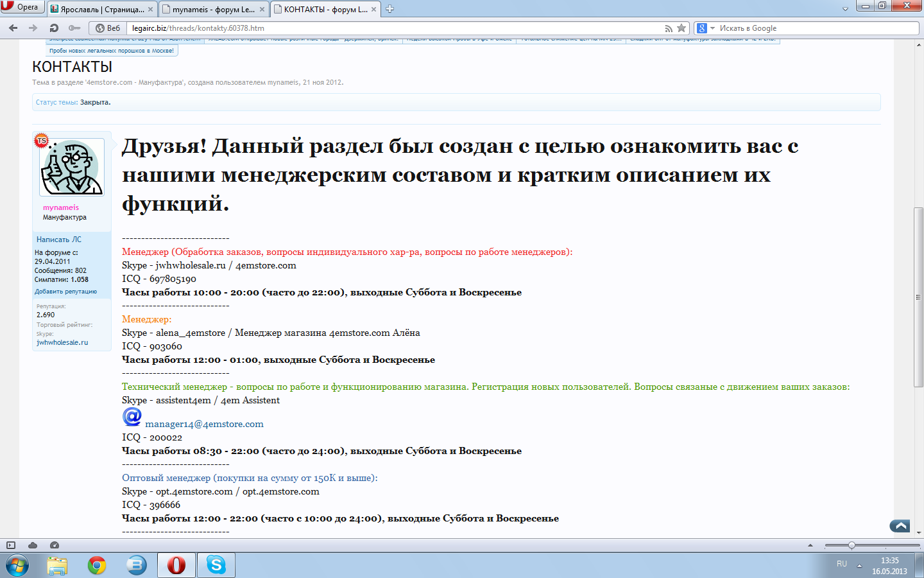Open the zoom level dropdown arrow
924x578 pixels.
[810, 545]
